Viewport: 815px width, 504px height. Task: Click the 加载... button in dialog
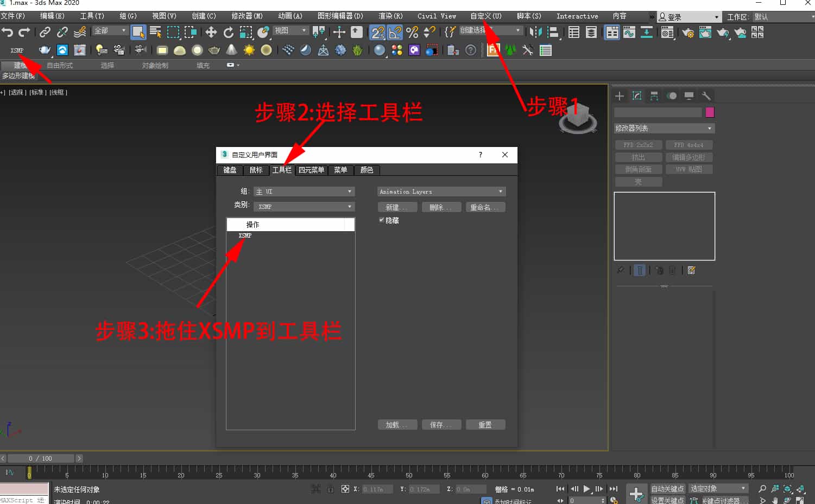pos(397,425)
